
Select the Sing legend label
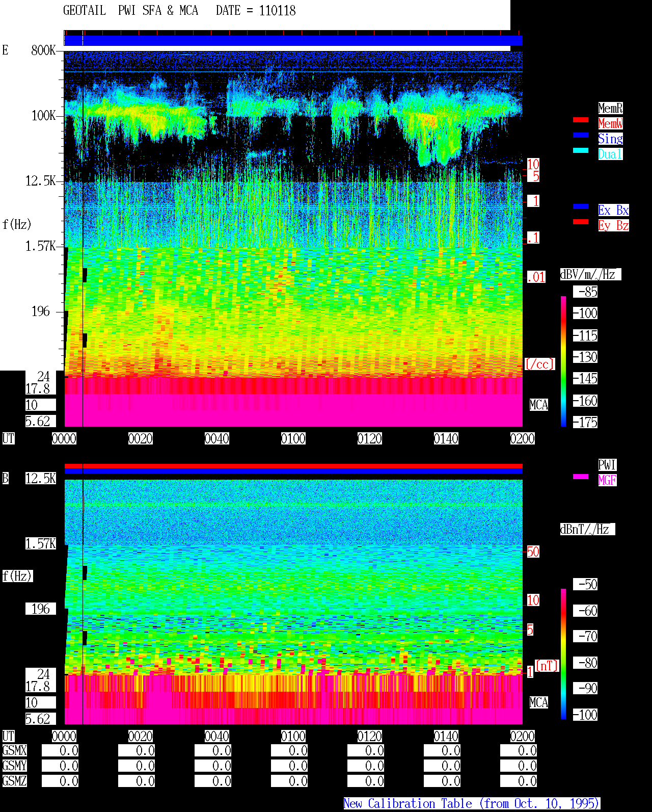coord(610,139)
